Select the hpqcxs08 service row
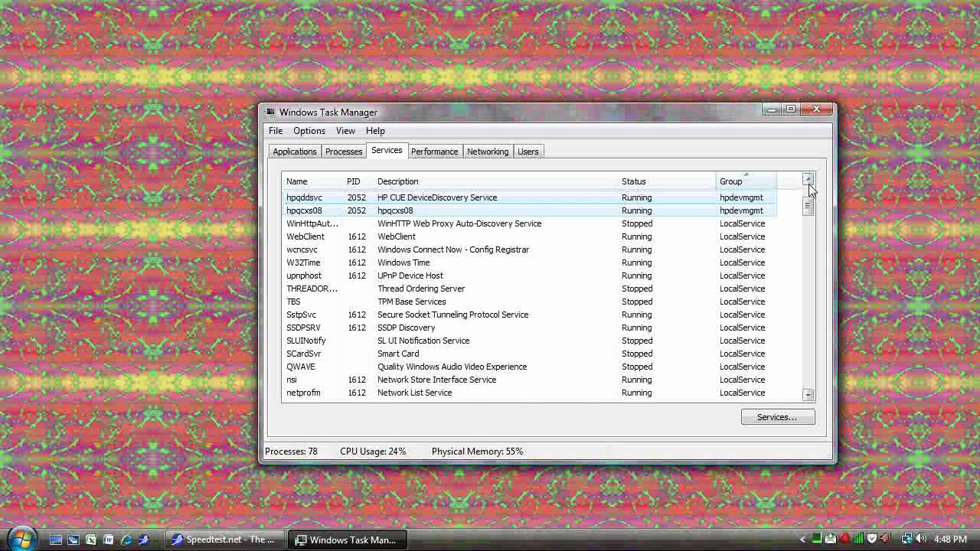Screen dimensions: 980x551 pos(529,210)
